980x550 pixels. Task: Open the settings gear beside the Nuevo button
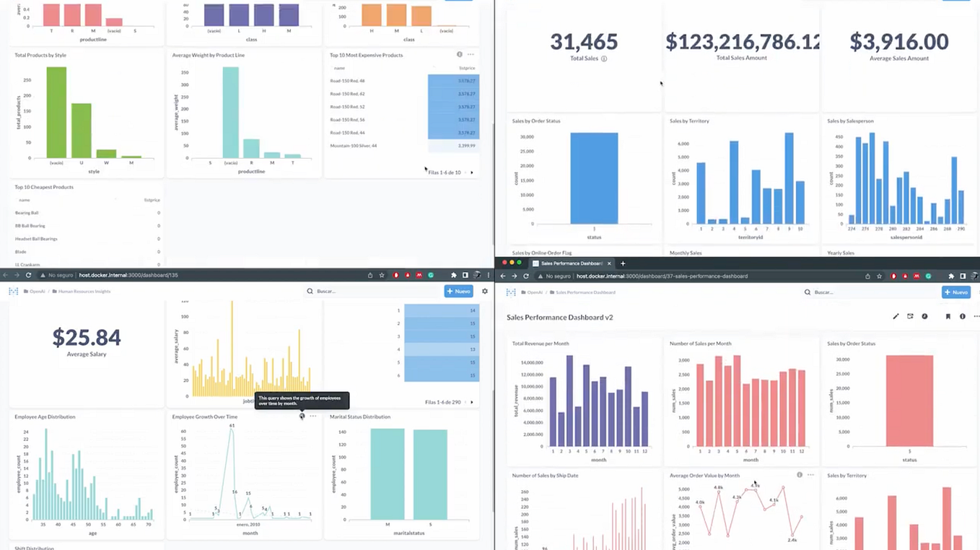coord(484,291)
